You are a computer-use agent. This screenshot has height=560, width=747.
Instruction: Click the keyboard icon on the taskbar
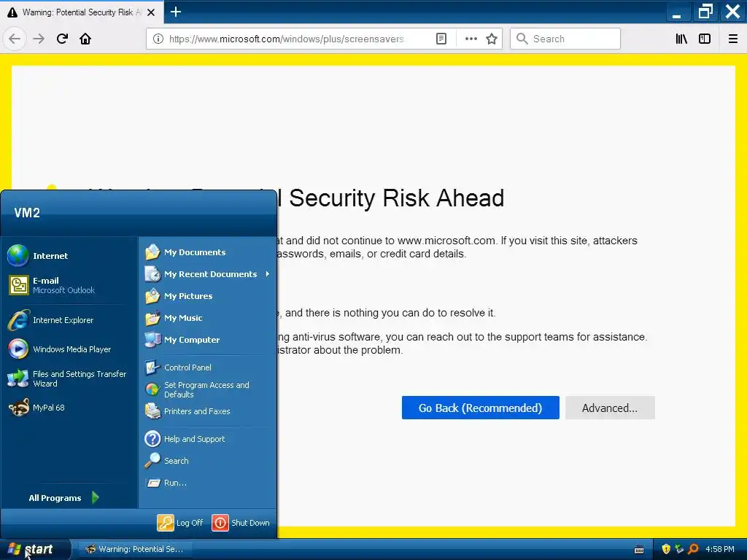[x=639, y=550]
